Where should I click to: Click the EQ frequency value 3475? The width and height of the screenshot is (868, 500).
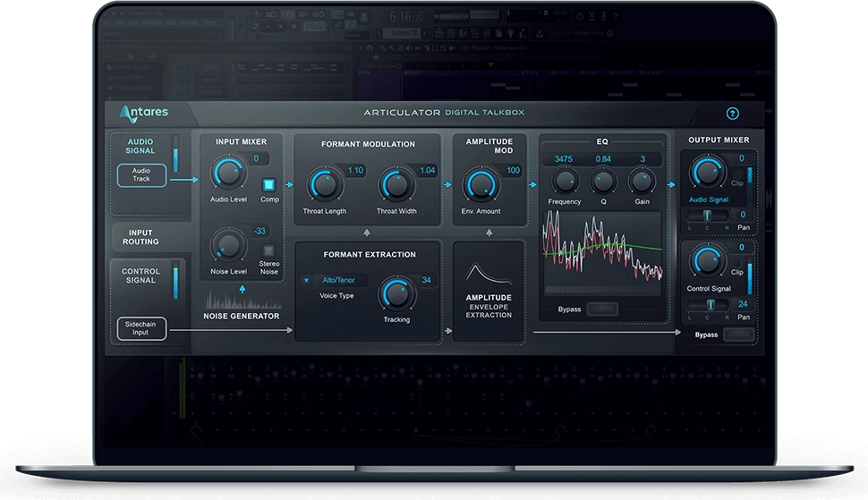[564, 159]
